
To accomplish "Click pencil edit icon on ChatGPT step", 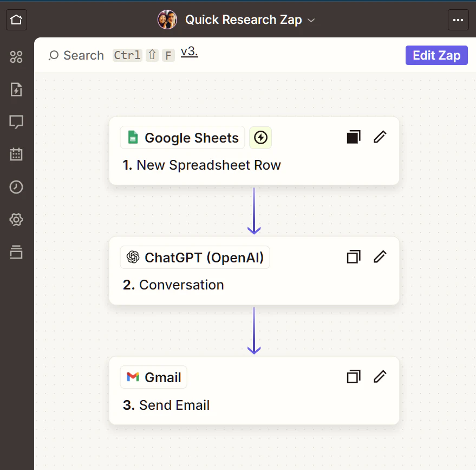I will click(x=380, y=257).
